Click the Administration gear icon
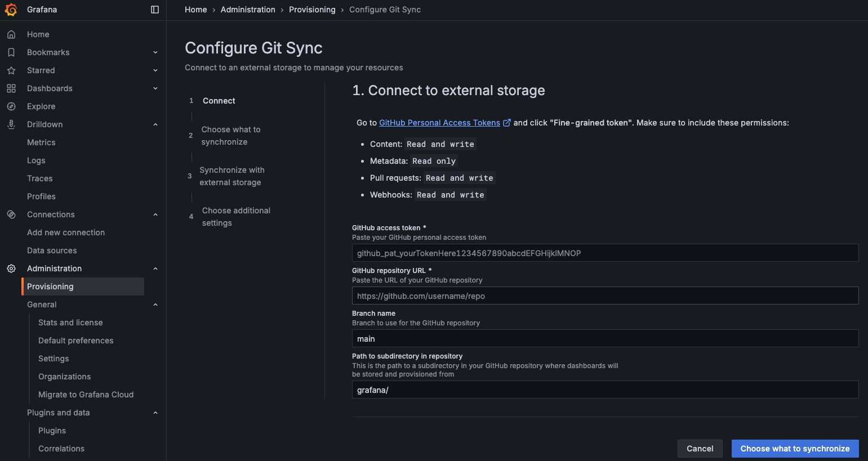 [x=11, y=268]
